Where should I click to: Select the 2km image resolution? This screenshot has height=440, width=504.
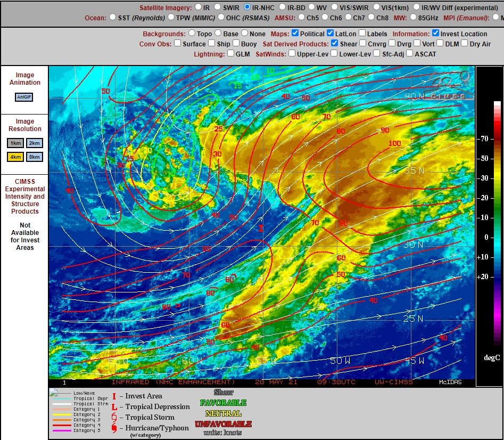[35, 143]
